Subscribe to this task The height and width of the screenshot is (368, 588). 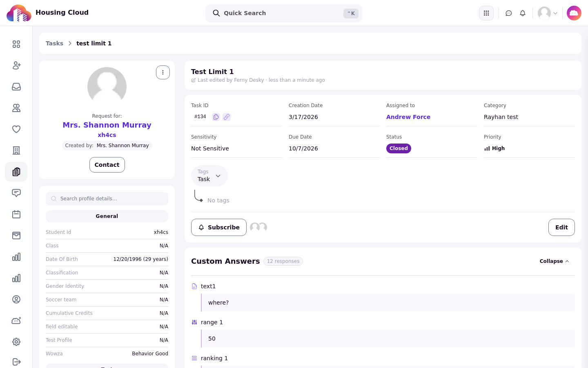[x=219, y=227]
